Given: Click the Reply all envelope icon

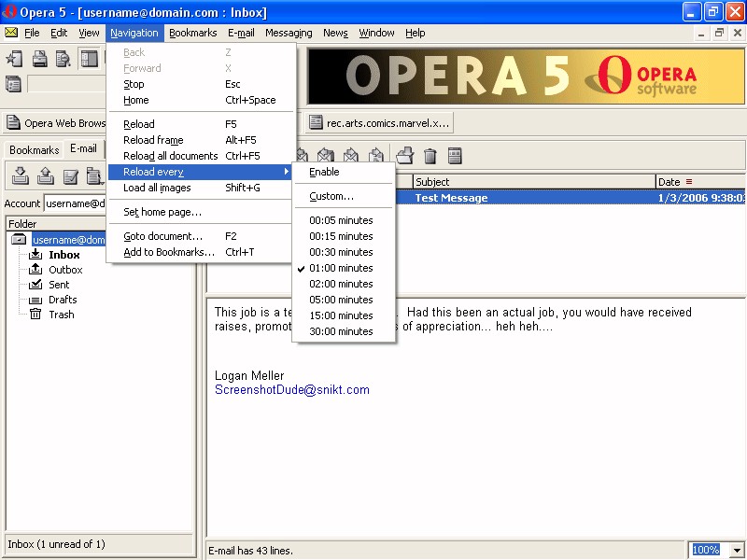Looking at the screenshot, I should coord(325,155).
